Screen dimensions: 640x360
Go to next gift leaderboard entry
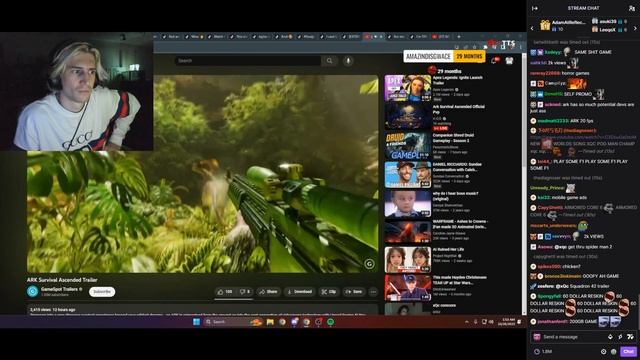[x=635, y=28]
